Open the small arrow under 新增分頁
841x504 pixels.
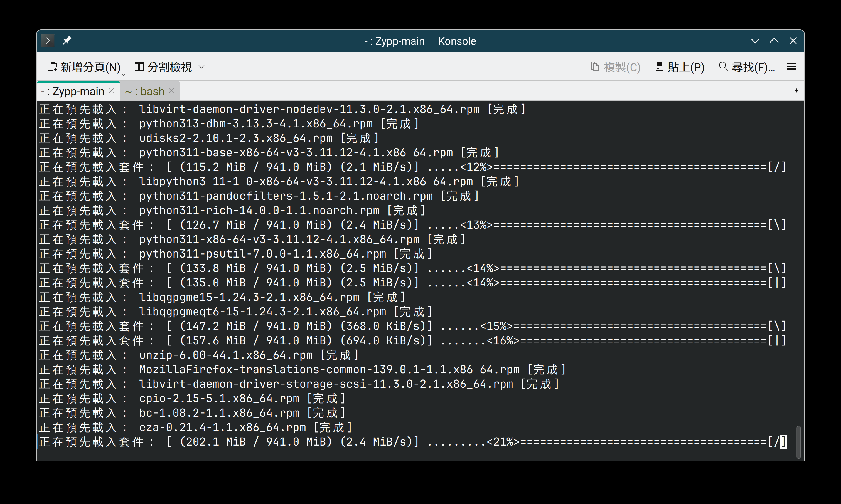pyautogui.click(x=123, y=74)
